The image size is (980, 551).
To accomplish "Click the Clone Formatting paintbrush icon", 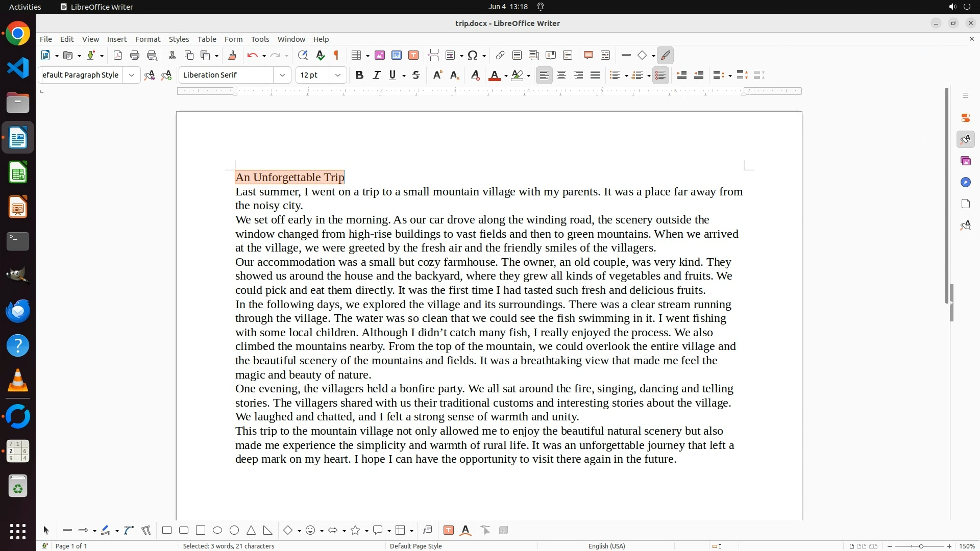I will click(x=232, y=55).
